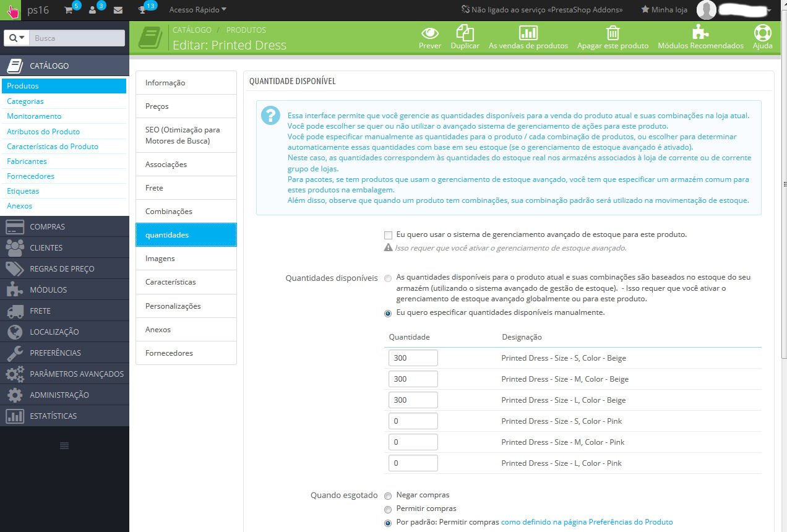Switch to the Personalizações tab

pos(186,306)
